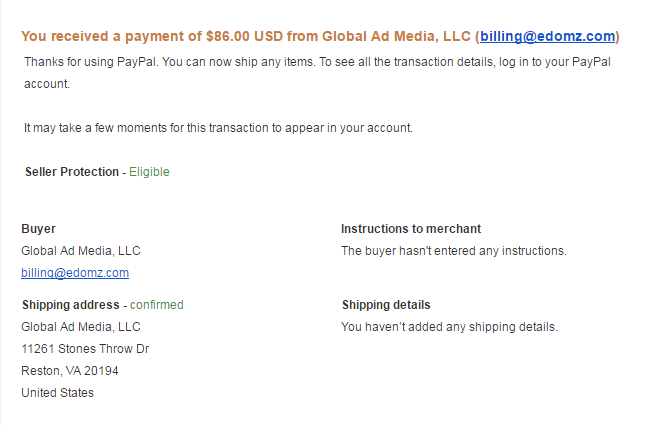659x426 pixels.
Task: Open the billing@edomz.com link under Buyer
Action: tap(75, 273)
